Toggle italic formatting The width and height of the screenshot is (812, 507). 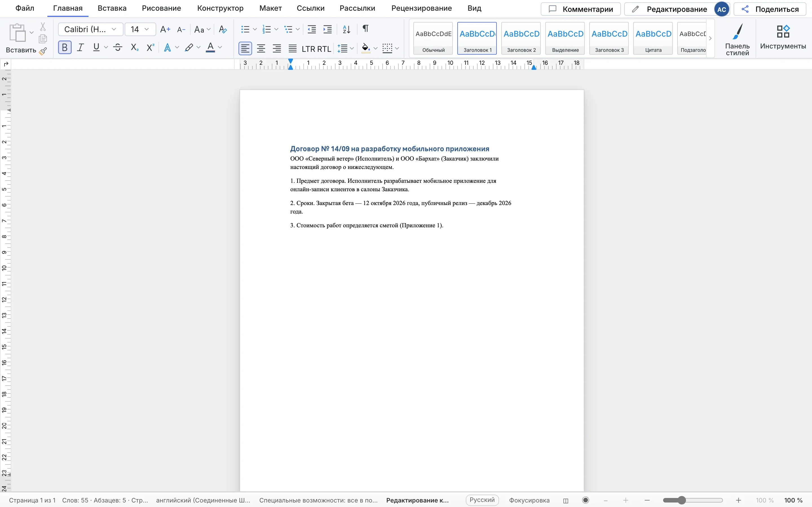tap(80, 47)
